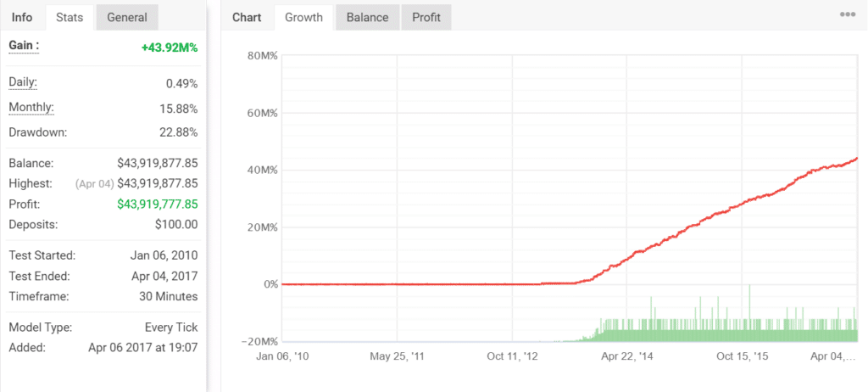Click the underlined Daily label

(23, 82)
